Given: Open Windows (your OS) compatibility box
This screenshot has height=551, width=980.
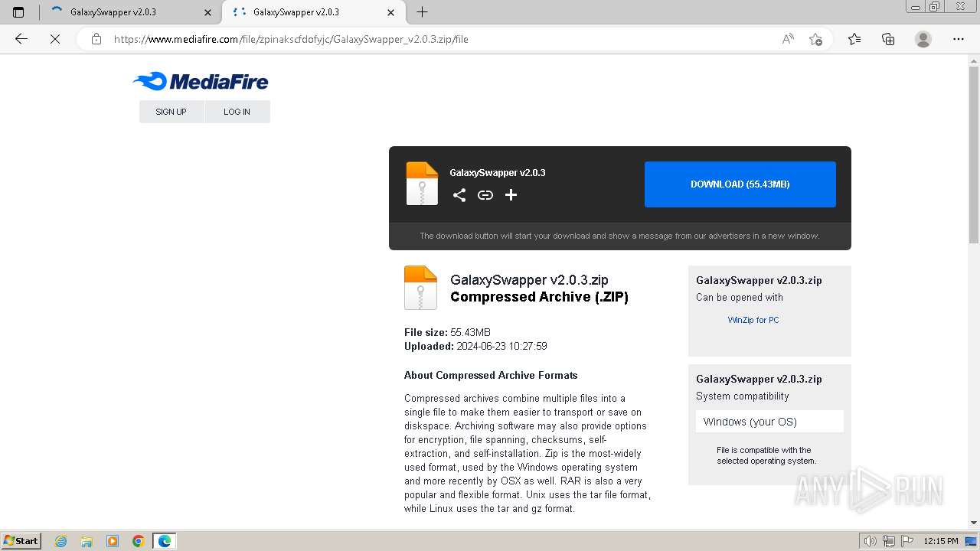Looking at the screenshot, I should point(769,422).
